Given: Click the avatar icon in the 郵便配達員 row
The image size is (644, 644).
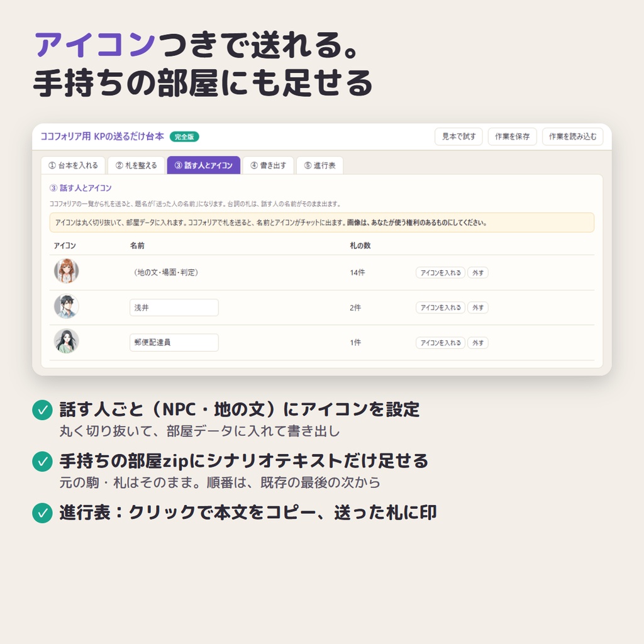Looking at the screenshot, I should (x=66, y=341).
